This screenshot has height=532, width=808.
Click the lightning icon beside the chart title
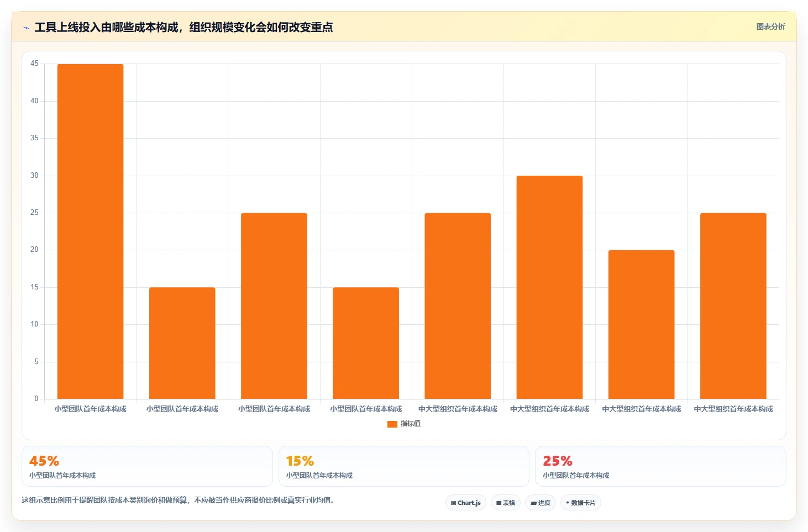pyautogui.click(x=26, y=28)
